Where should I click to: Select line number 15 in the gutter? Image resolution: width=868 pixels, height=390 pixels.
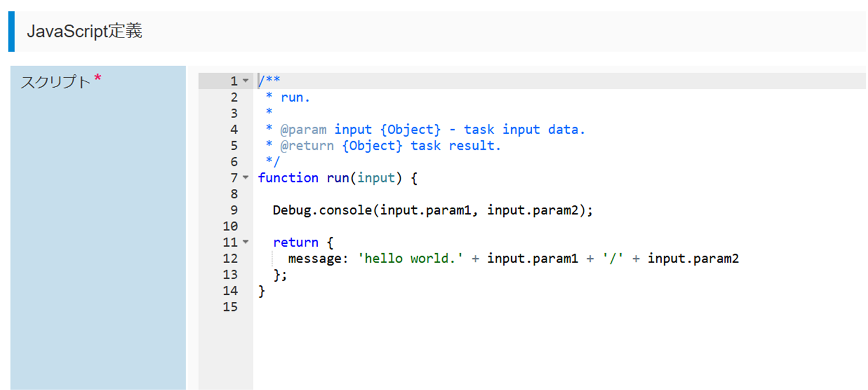coord(230,307)
